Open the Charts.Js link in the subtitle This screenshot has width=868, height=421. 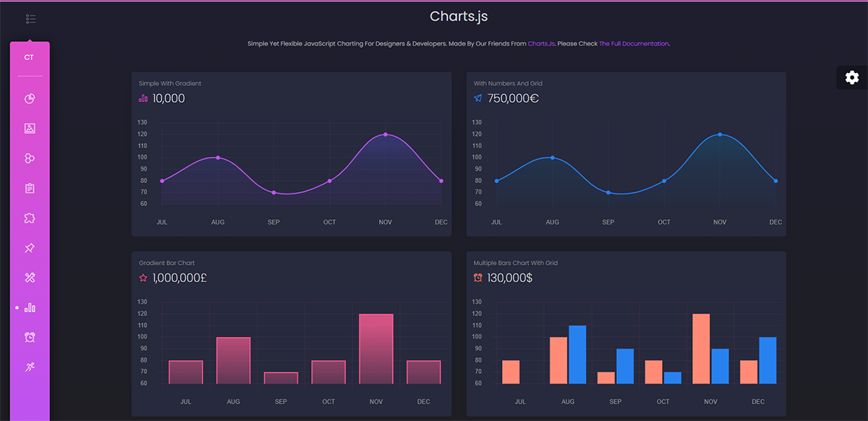coord(541,43)
